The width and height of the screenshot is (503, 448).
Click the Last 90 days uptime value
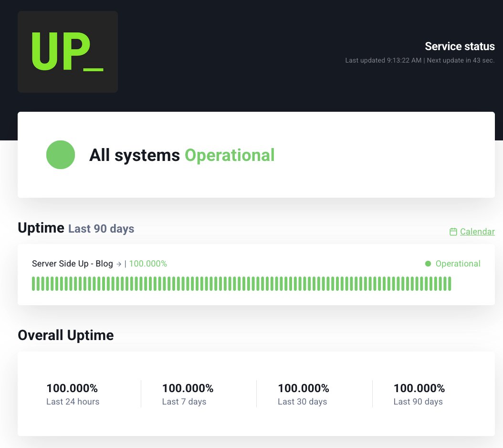419,388
